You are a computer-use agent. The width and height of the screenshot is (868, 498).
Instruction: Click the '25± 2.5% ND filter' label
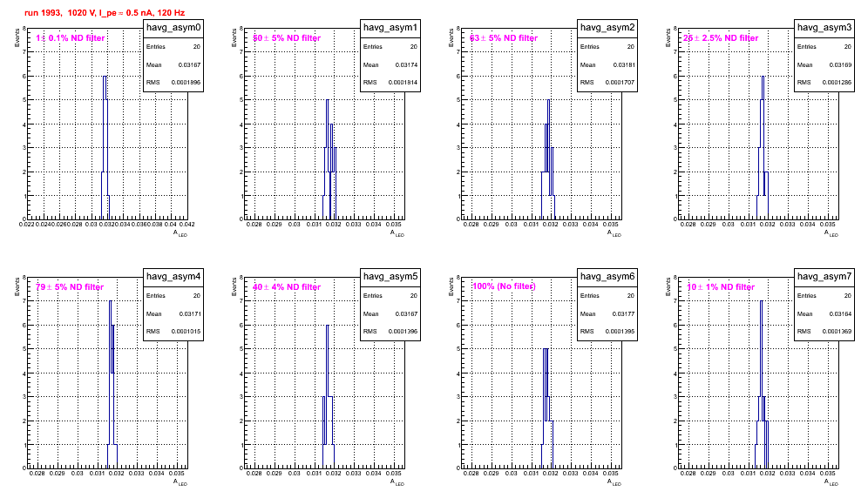tap(721, 38)
